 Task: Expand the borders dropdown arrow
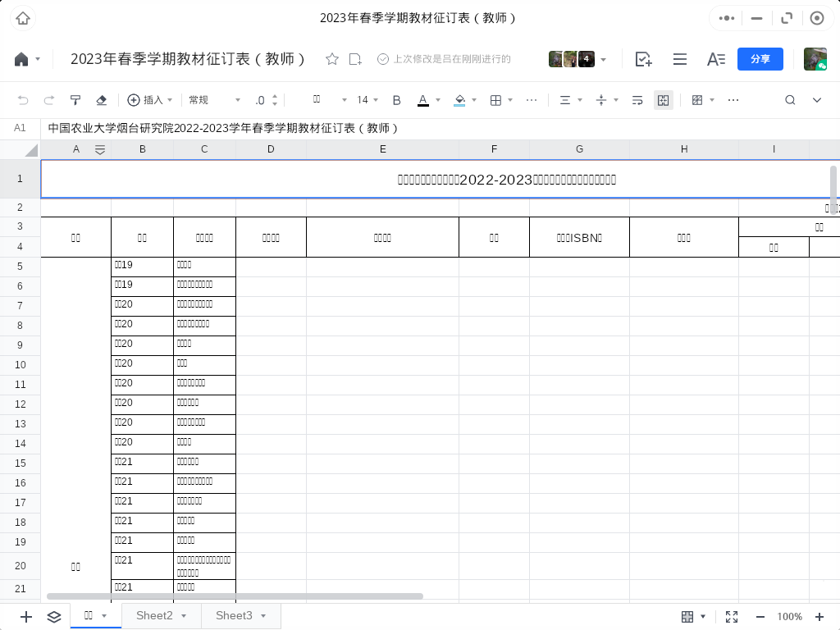click(x=510, y=100)
